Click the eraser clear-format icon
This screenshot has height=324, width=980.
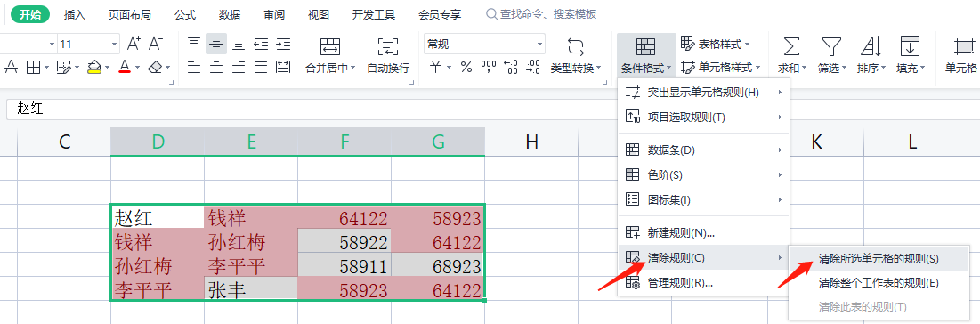[x=155, y=67]
